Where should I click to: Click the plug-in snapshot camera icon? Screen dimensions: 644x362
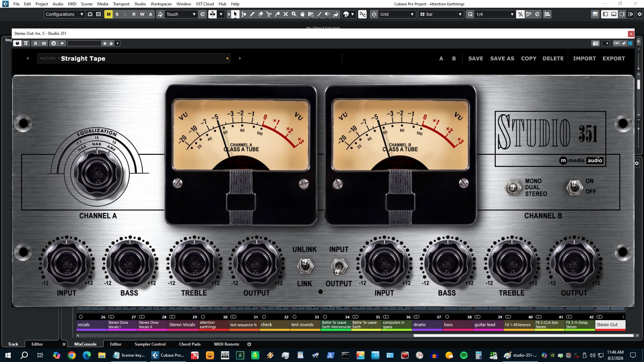click(x=595, y=43)
